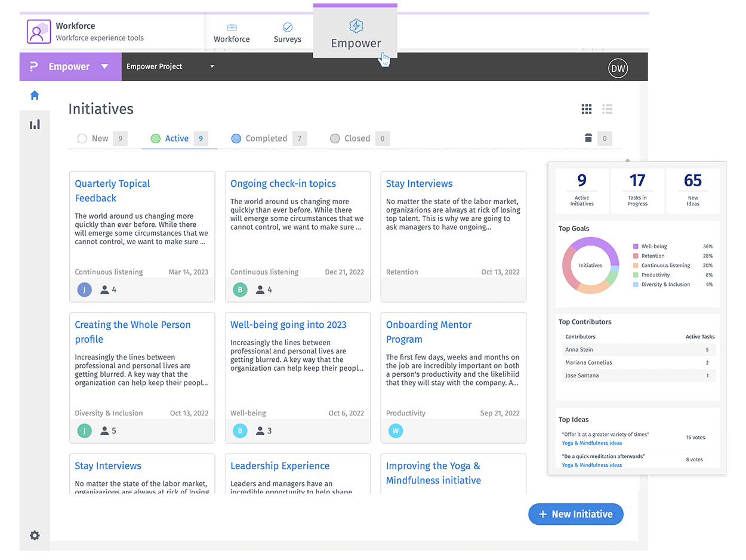Open the settings gear at bottom left
Image resolution: width=746 pixels, height=560 pixels.
[35, 536]
